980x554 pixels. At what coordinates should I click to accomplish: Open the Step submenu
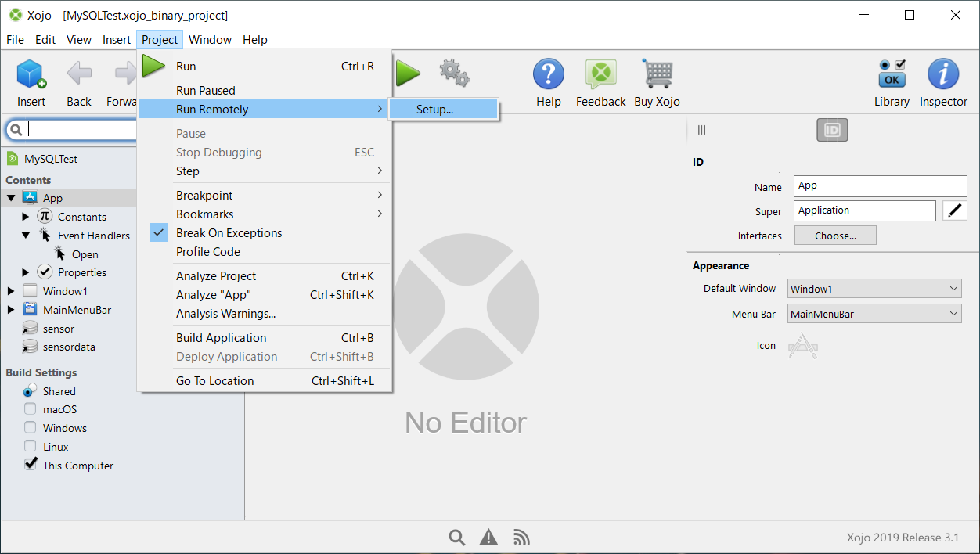coord(265,171)
